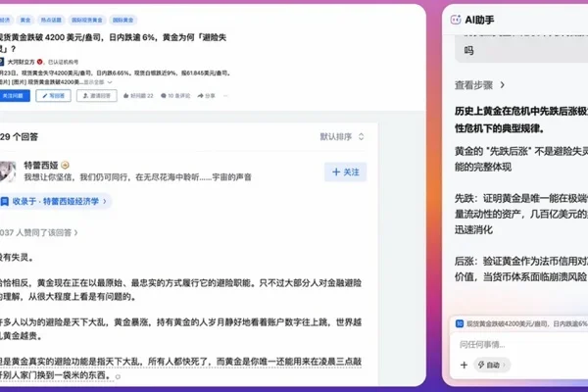This screenshot has width=588, height=392.
Task: Click the AI助手 panel title
Action: point(479,20)
